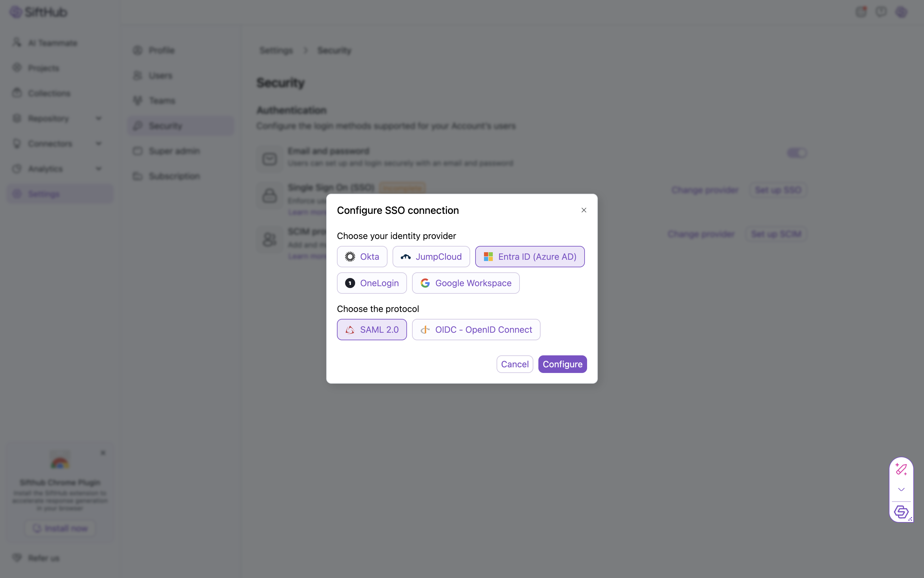Click the magic wand sparkle icon
Screen dimensions: 924x578
click(x=901, y=469)
